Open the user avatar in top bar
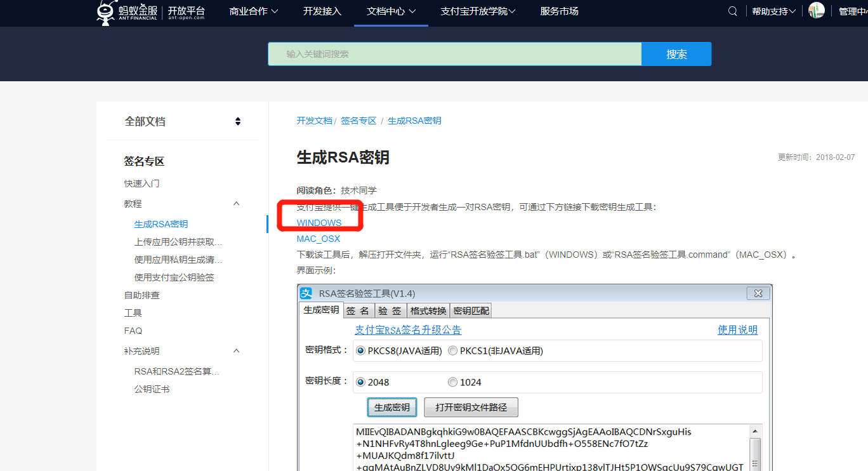The height and width of the screenshot is (471, 868). [816, 11]
